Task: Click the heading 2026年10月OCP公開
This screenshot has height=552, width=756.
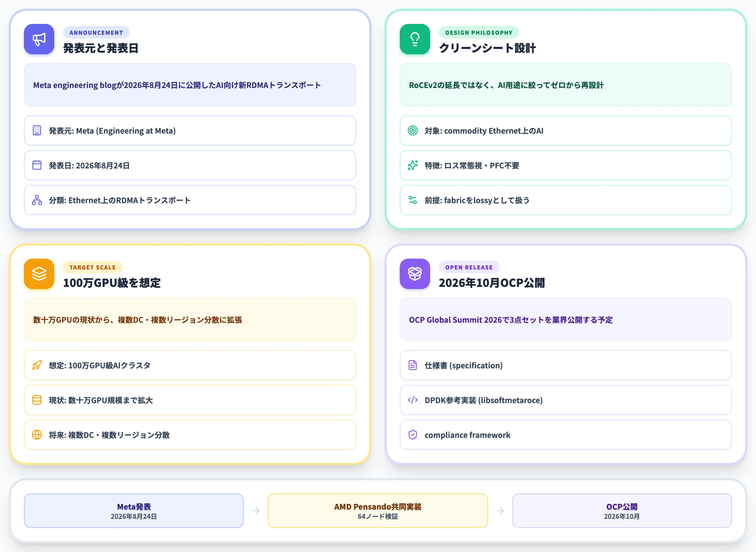Action: tap(492, 283)
